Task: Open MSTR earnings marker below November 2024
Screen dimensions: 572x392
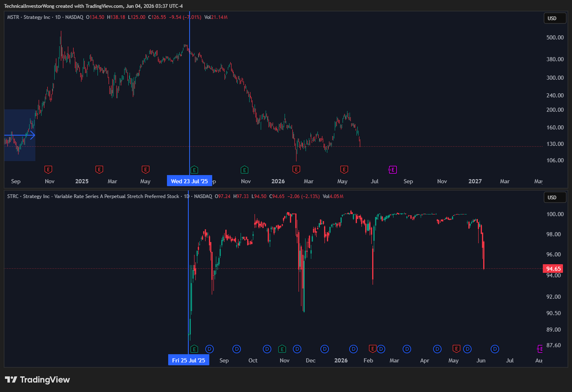Action: (x=48, y=169)
